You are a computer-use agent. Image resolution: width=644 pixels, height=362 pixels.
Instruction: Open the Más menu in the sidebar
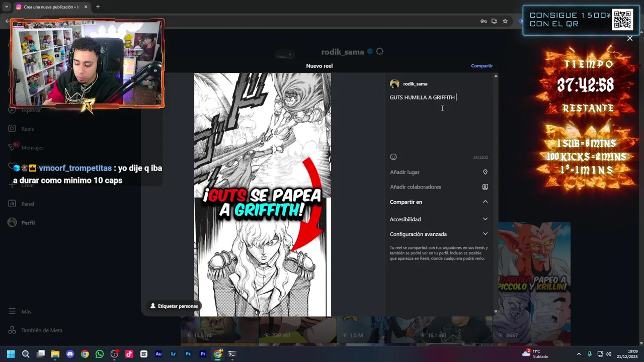(x=20, y=312)
